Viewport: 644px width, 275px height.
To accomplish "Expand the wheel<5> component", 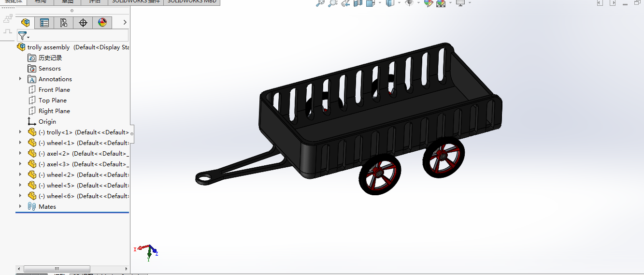I will click(20, 185).
